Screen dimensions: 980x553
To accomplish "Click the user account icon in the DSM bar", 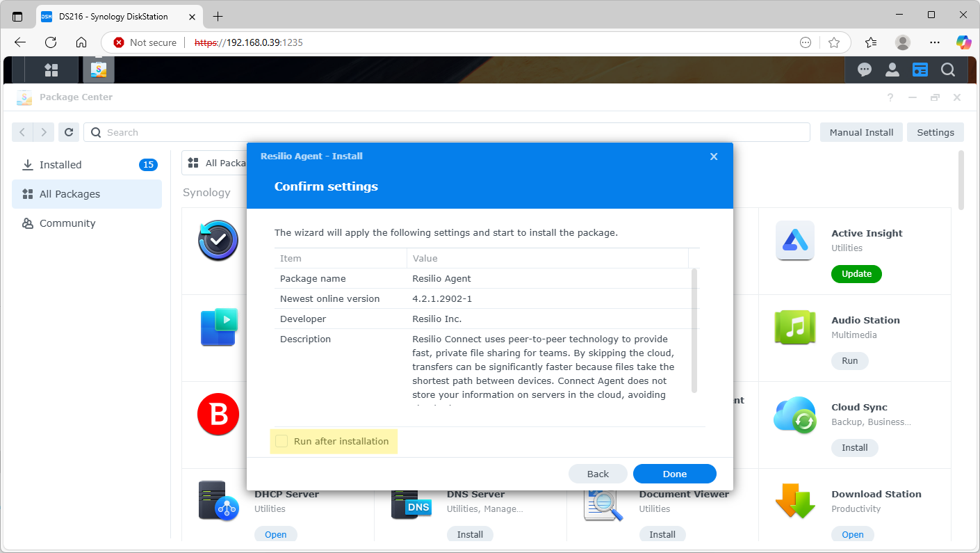I will 892,70.
